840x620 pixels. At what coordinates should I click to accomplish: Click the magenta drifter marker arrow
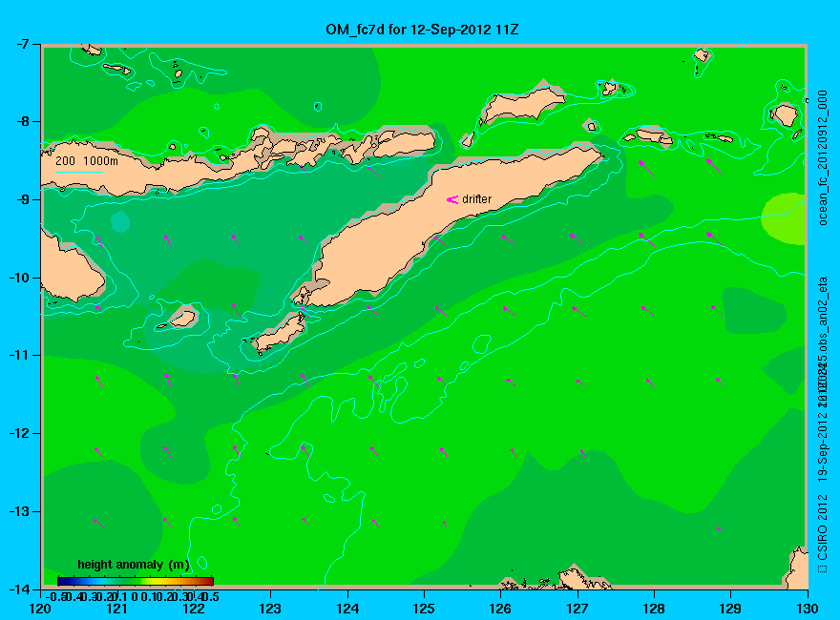[452, 199]
